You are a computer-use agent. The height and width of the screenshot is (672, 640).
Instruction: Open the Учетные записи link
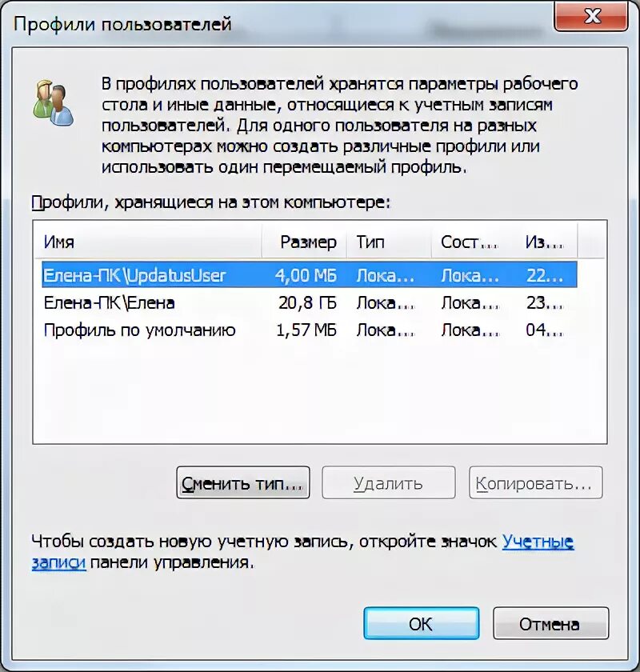tap(538, 542)
